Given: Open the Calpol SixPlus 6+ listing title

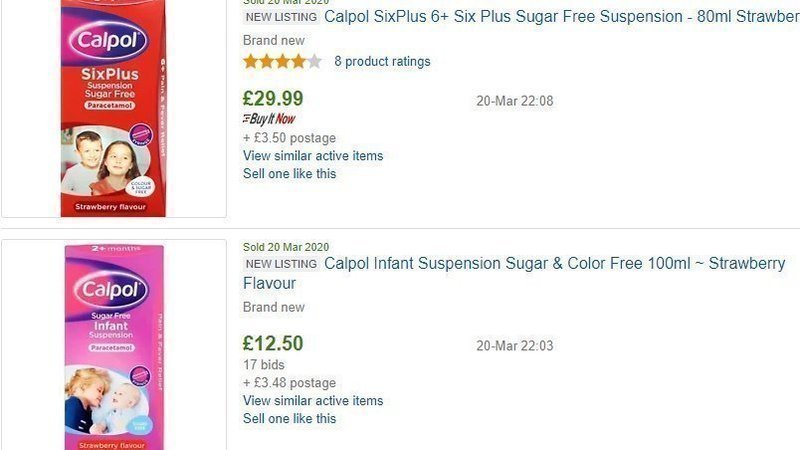Looking at the screenshot, I should (562, 17).
